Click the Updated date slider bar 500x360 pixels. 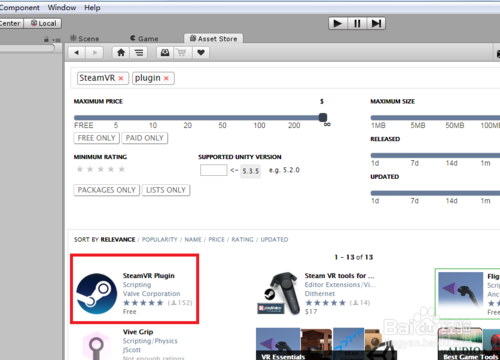[435, 193]
